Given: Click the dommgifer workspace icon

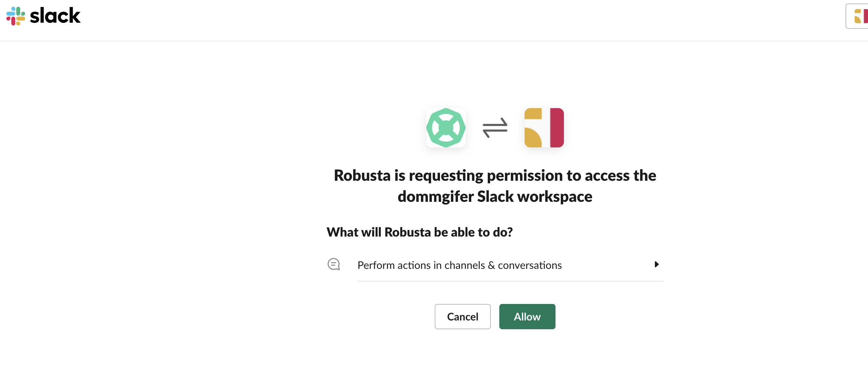Looking at the screenshot, I should point(544,128).
